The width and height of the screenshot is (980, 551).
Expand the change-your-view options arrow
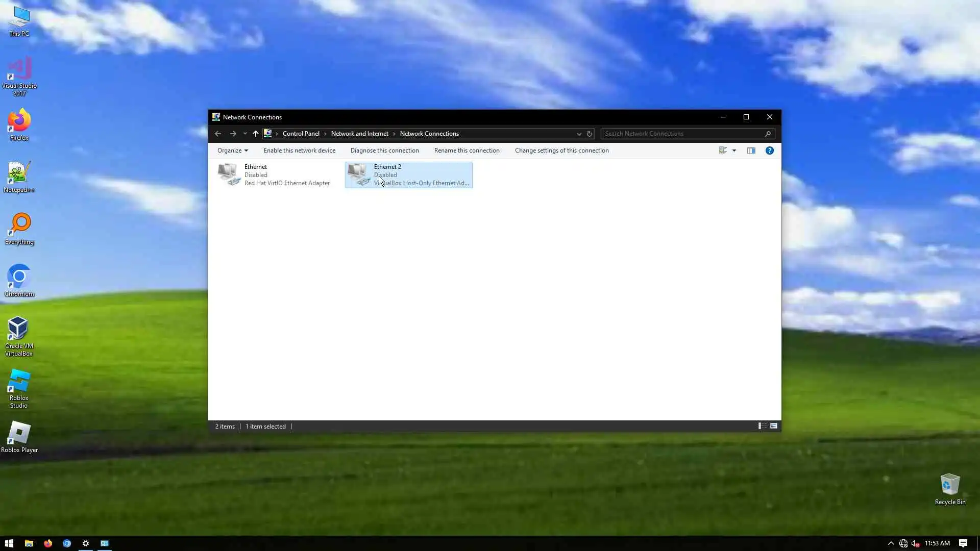pyautogui.click(x=734, y=151)
